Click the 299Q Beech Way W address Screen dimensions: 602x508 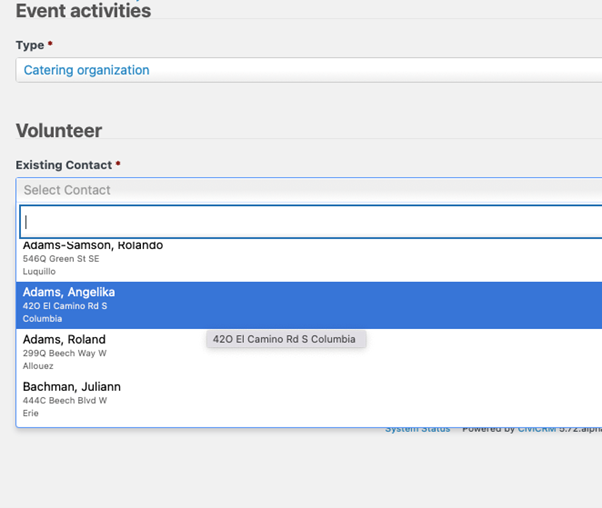click(64, 353)
